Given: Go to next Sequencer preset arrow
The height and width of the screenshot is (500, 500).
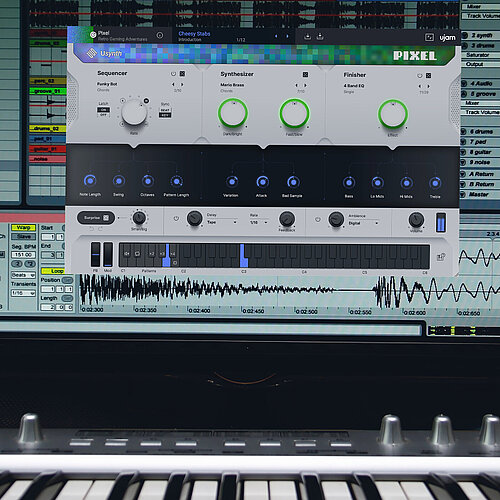Looking at the screenshot, I should coord(182,84).
